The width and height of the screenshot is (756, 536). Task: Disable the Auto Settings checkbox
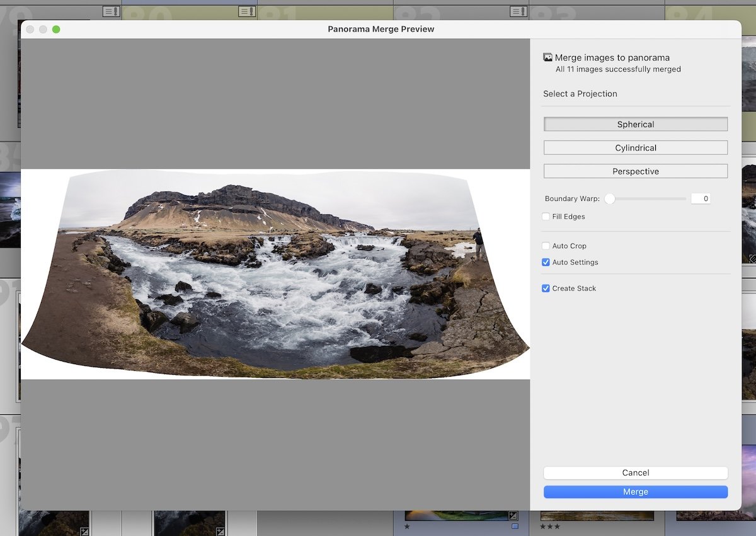(546, 262)
